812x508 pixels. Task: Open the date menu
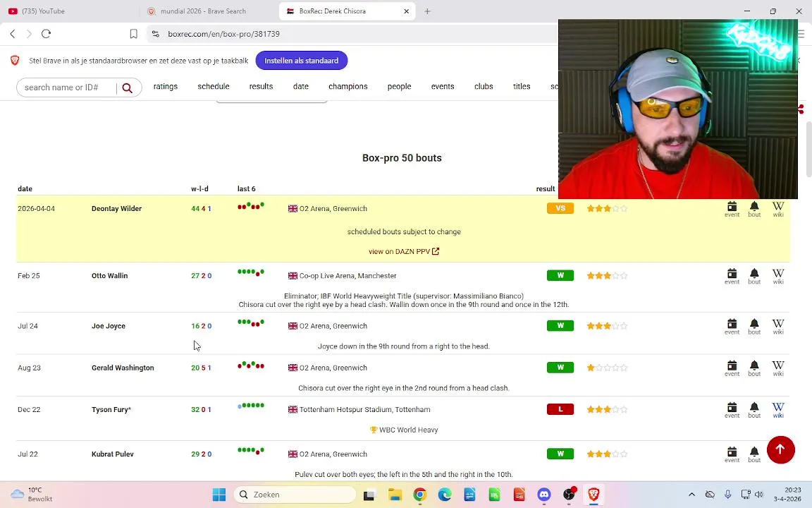301,87
